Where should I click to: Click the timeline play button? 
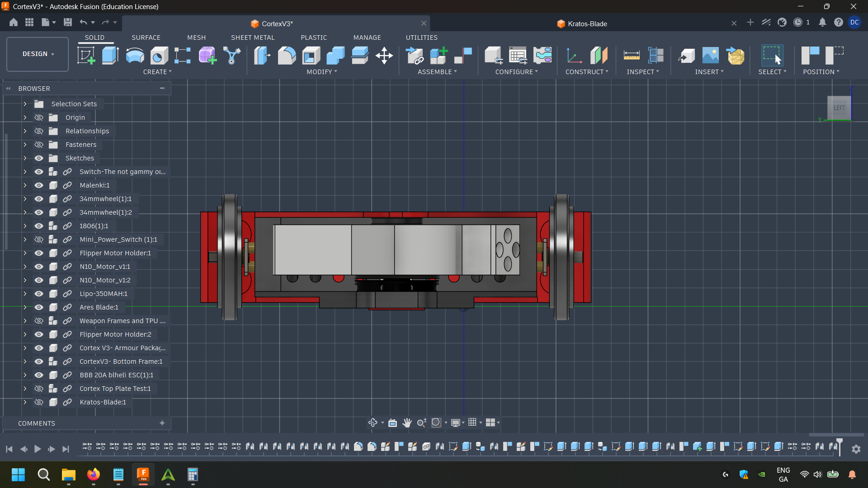point(38,449)
